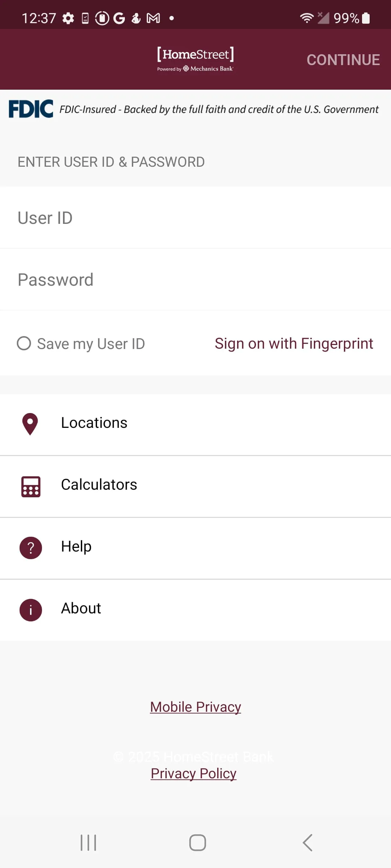Enable the Save my User ID option
The image size is (391, 868).
coord(24,344)
